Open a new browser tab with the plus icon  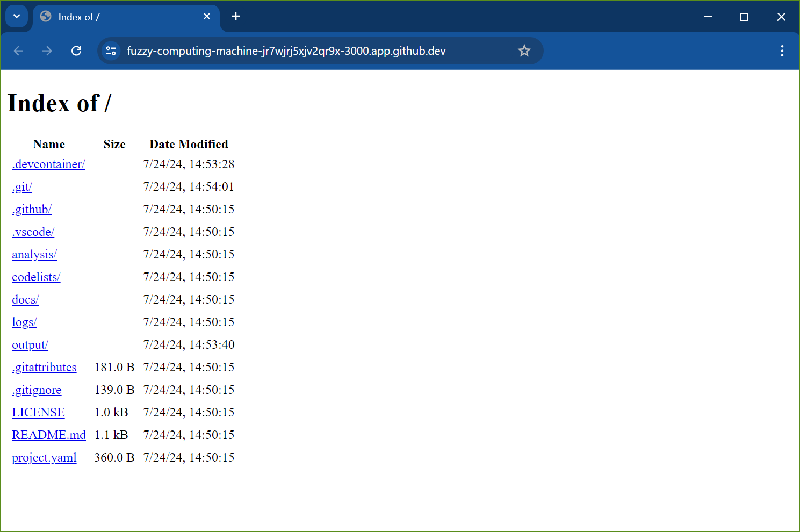(x=235, y=17)
